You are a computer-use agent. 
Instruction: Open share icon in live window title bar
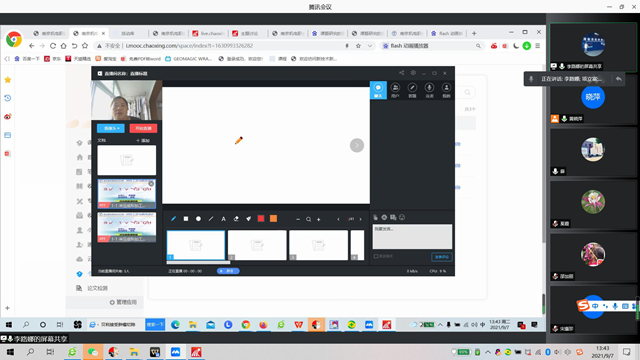(x=401, y=73)
